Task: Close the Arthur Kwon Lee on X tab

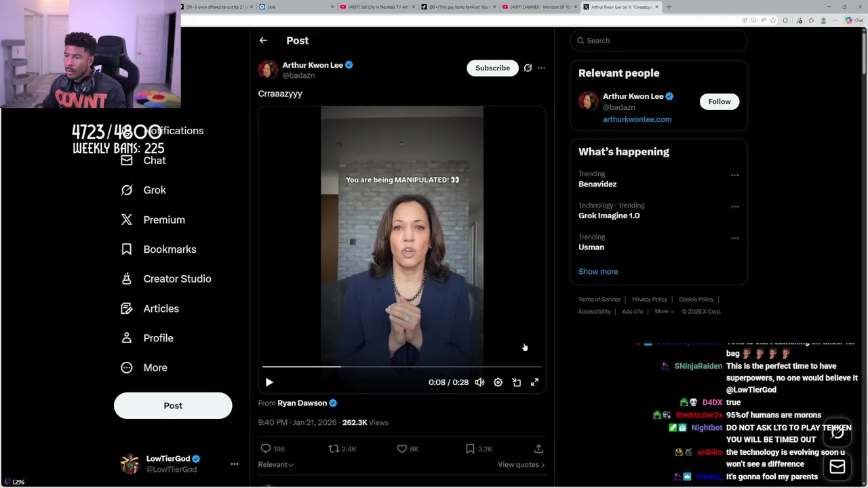Action: pyautogui.click(x=656, y=7)
